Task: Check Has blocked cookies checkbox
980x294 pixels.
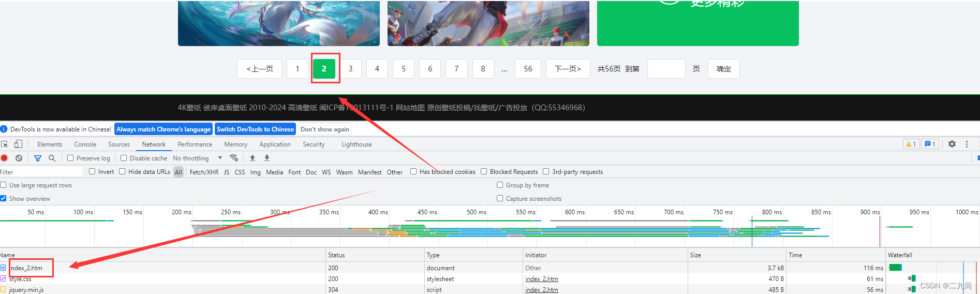Action: pyautogui.click(x=413, y=171)
